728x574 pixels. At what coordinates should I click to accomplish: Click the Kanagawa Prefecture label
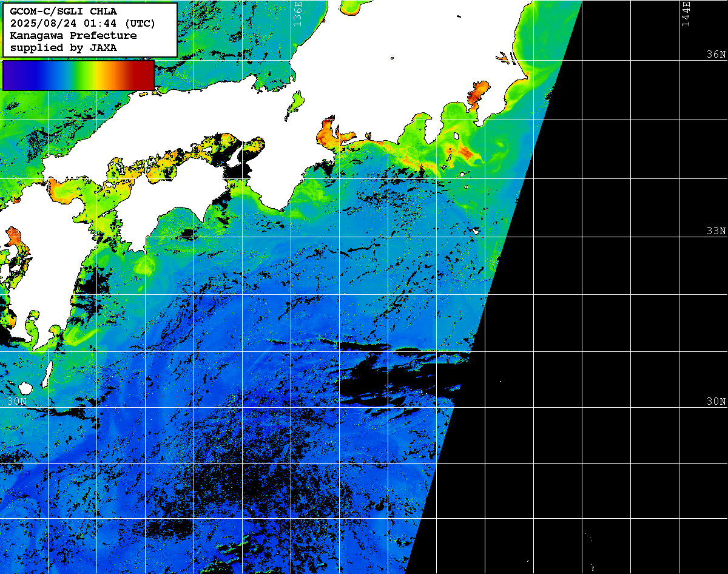(73, 35)
